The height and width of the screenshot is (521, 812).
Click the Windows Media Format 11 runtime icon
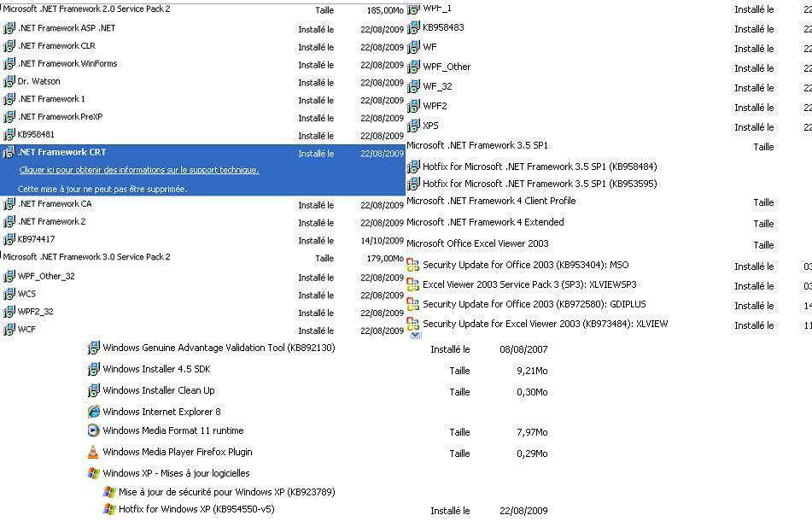[x=93, y=430]
